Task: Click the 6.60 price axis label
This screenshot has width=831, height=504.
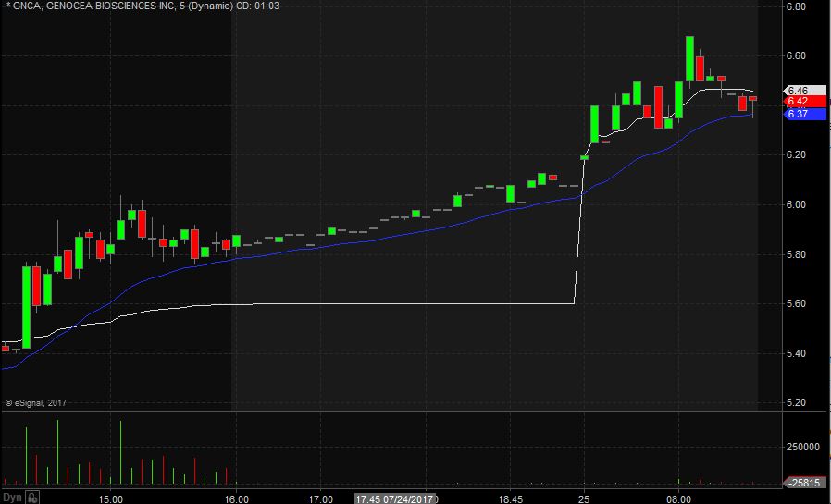Action: 796,55
